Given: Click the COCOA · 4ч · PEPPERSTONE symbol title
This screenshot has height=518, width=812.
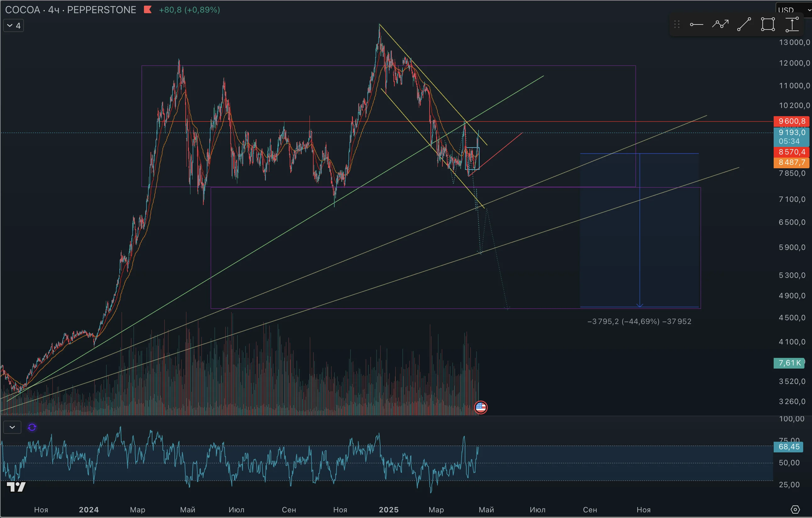Looking at the screenshot, I should [x=70, y=10].
